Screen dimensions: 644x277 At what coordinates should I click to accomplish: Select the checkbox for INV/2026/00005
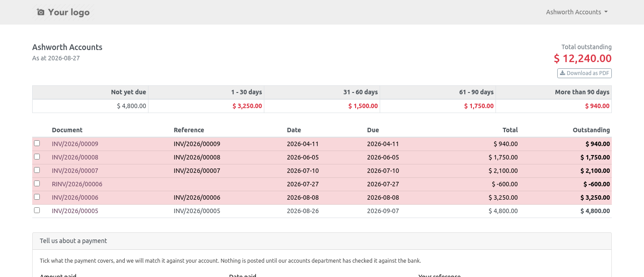[x=37, y=210]
